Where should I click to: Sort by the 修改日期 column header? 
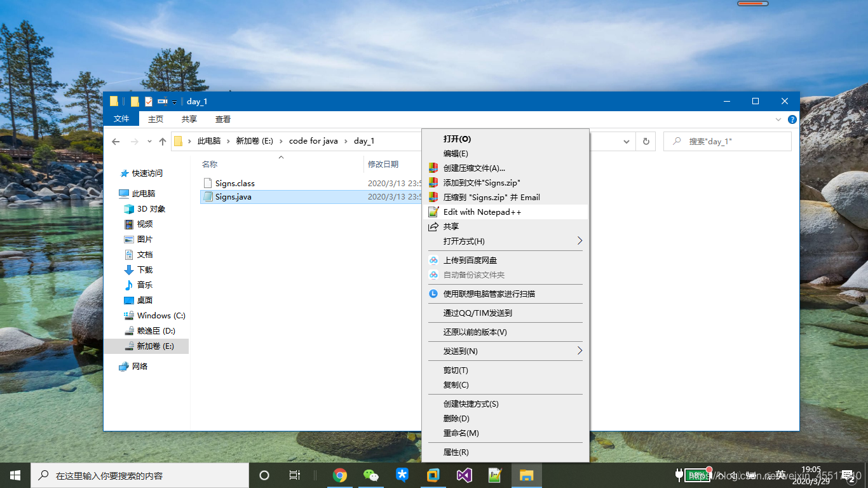383,164
